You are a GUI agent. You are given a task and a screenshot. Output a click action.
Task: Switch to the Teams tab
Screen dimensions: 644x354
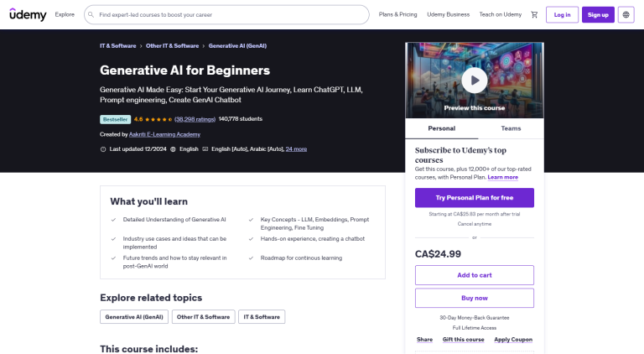click(x=511, y=128)
